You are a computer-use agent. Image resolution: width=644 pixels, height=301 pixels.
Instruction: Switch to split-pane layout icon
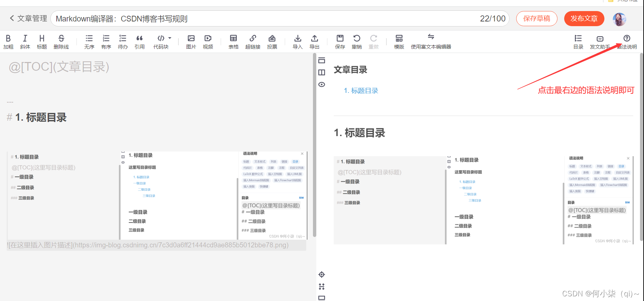[322, 72]
